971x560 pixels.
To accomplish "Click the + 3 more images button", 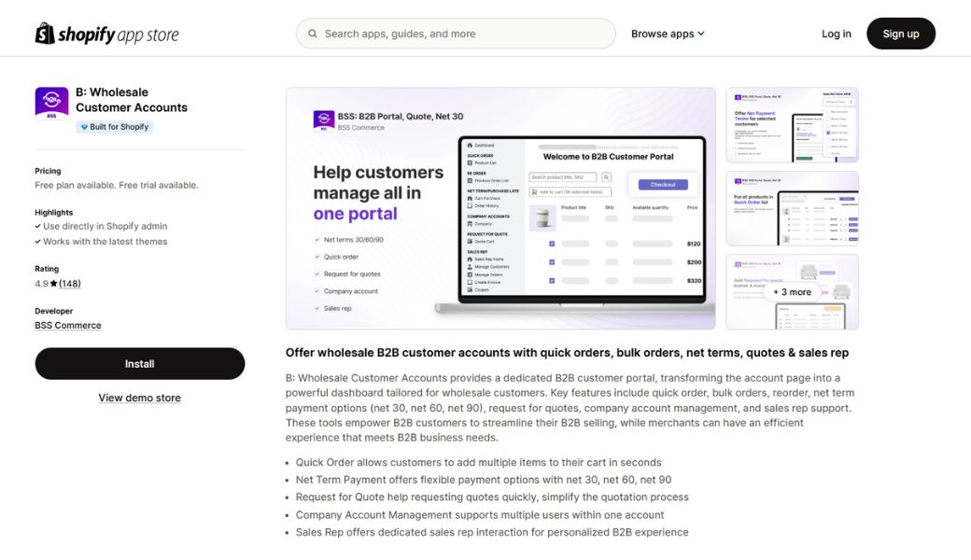I will coord(792,292).
